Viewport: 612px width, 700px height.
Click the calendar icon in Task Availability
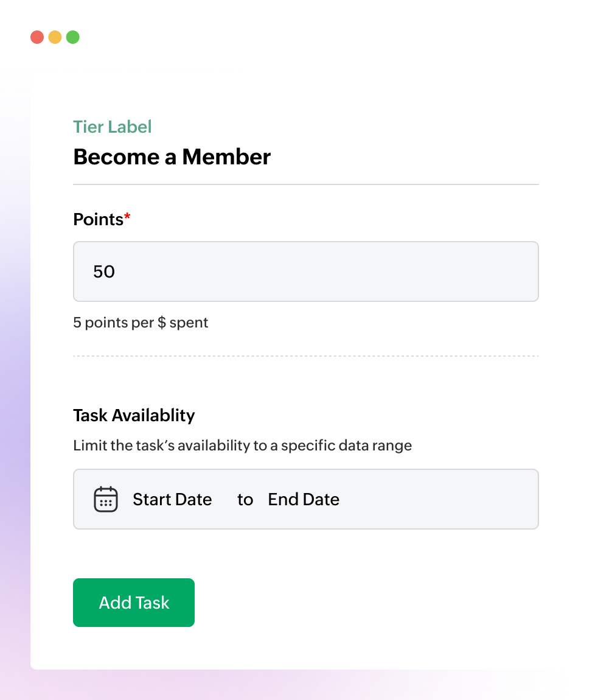[105, 499]
